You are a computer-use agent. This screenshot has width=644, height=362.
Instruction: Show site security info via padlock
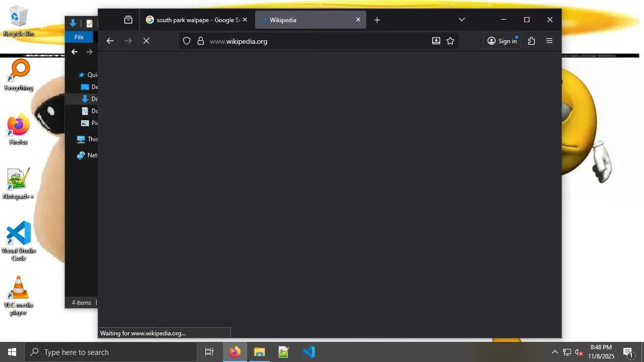(201, 41)
